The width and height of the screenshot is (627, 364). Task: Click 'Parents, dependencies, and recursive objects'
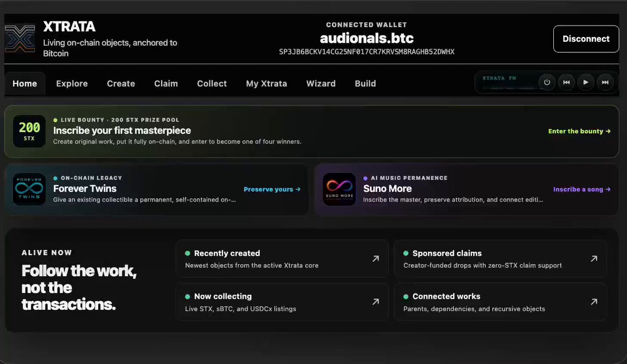pyautogui.click(x=474, y=309)
